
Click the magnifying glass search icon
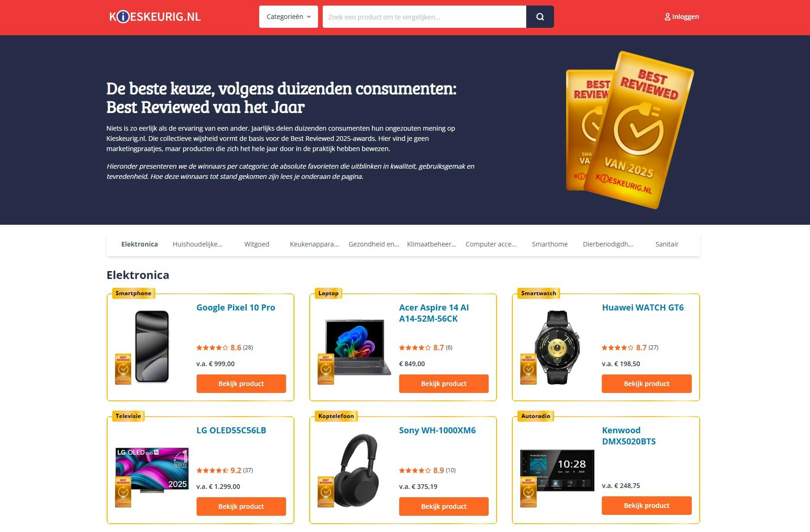pyautogui.click(x=540, y=17)
